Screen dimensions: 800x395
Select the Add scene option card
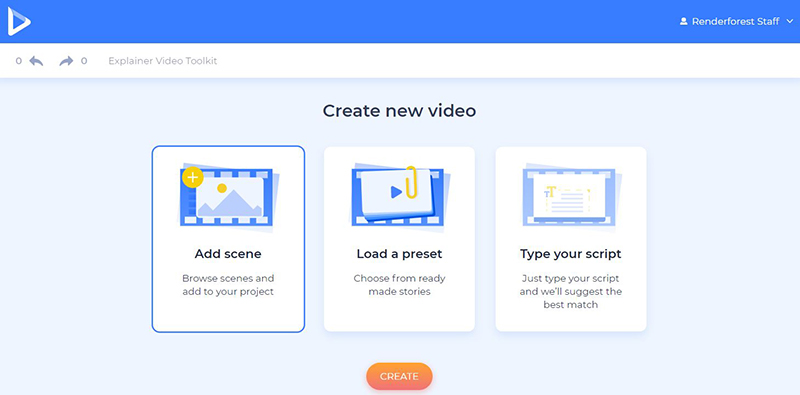point(228,239)
